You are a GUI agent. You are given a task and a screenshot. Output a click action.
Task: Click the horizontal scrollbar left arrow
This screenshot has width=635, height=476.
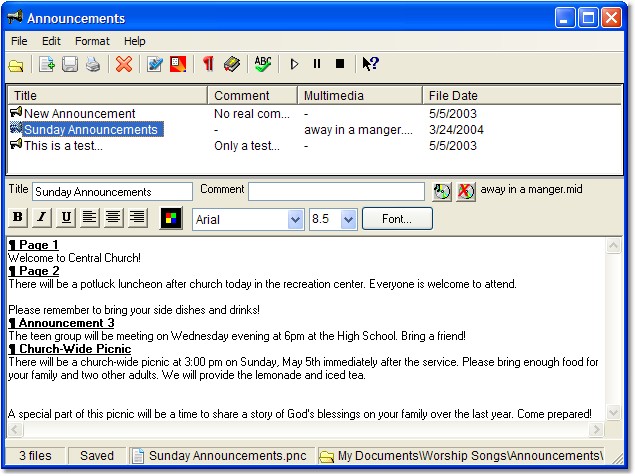[x=15, y=429]
